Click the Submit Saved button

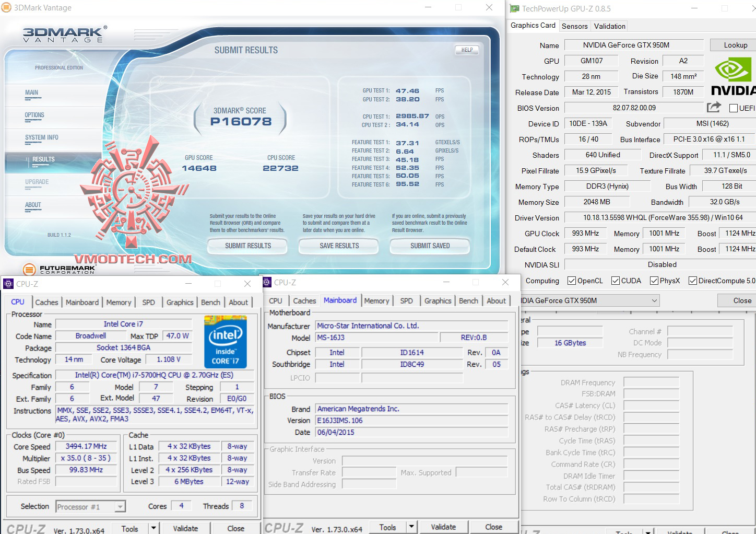pos(430,246)
